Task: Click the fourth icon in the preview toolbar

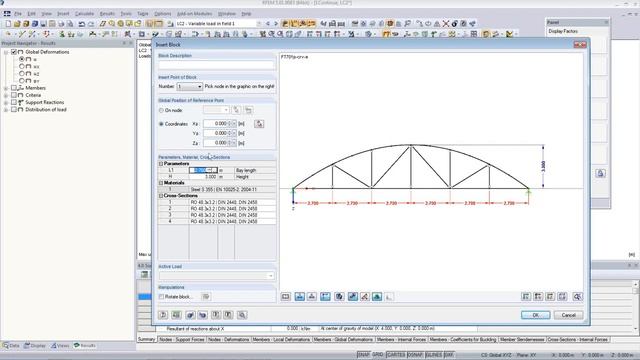Action: 325,297
